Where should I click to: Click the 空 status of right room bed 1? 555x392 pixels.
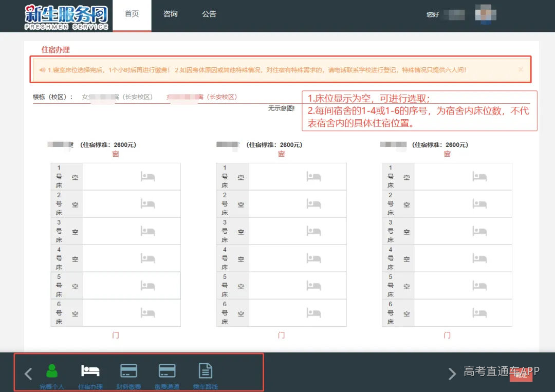point(406,177)
